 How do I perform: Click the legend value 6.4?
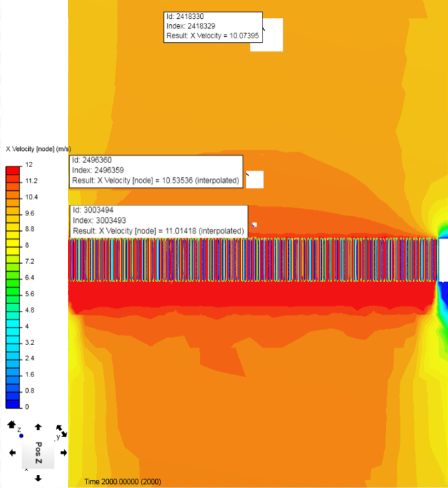tap(30, 278)
